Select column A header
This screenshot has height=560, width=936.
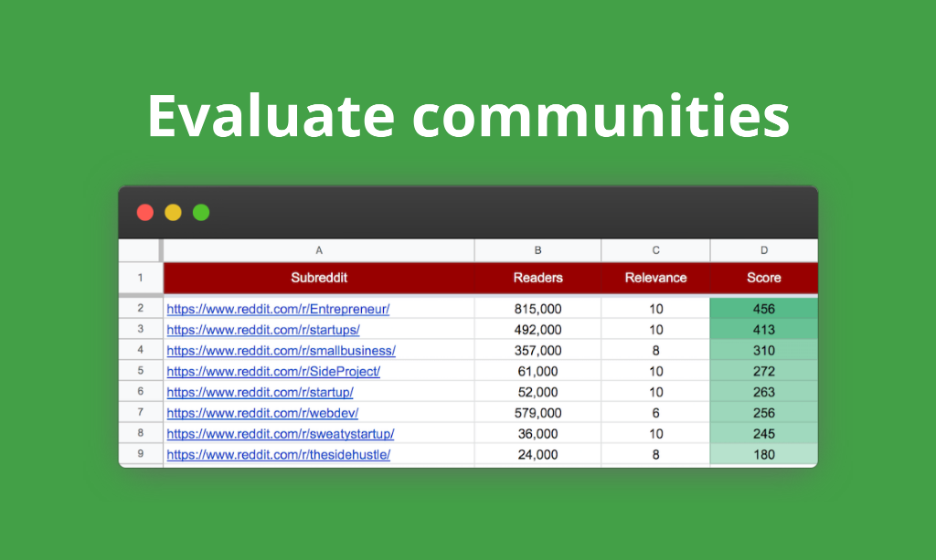[318, 249]
